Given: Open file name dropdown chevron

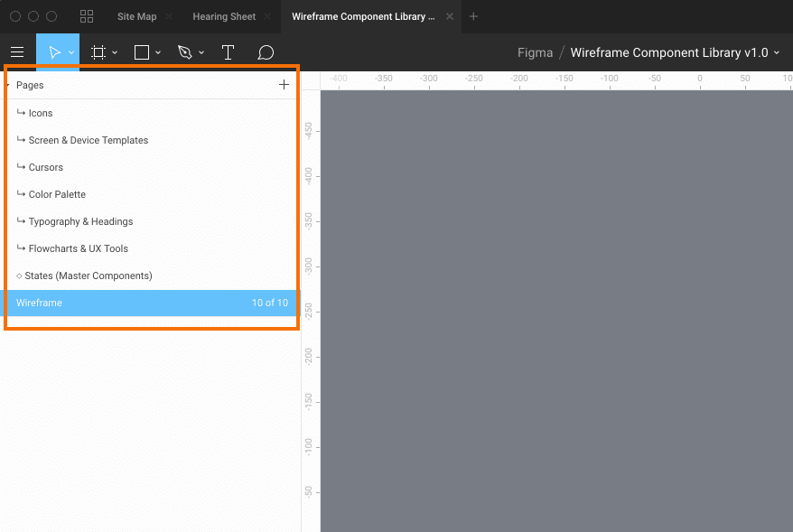Looking at the screenshot, I should 777,52.
